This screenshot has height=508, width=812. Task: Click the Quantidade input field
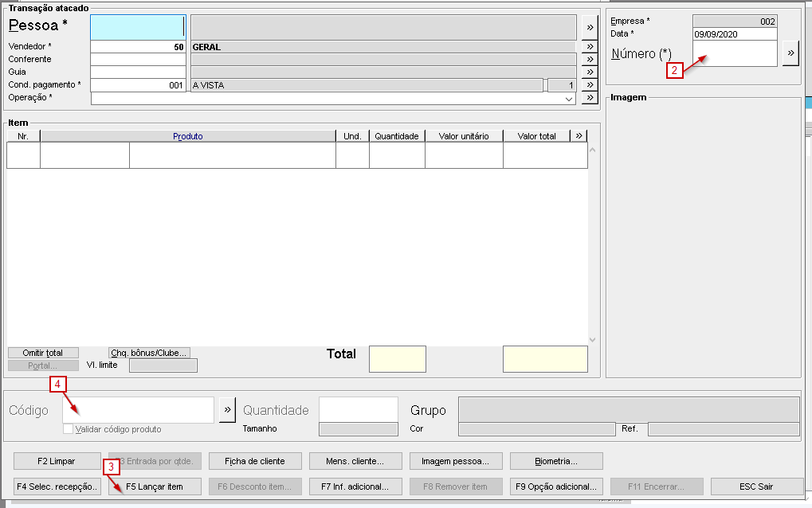(x=359, y=410)
